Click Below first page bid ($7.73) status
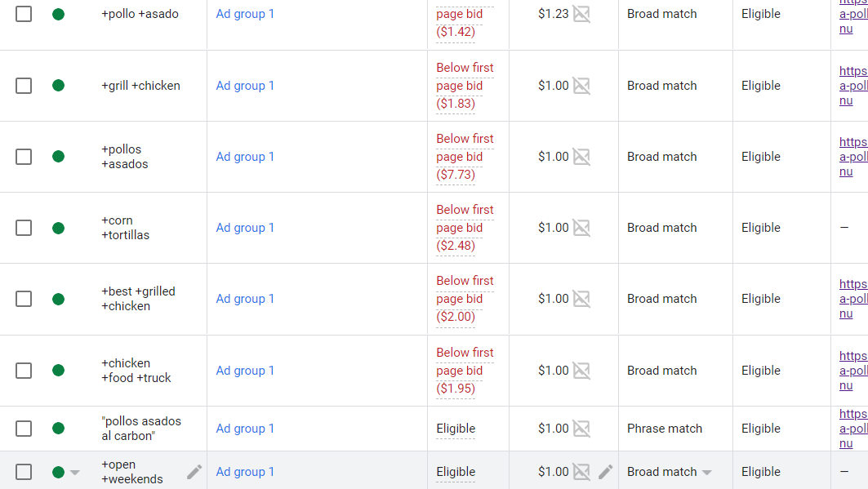868x489 pixels. 465,157
